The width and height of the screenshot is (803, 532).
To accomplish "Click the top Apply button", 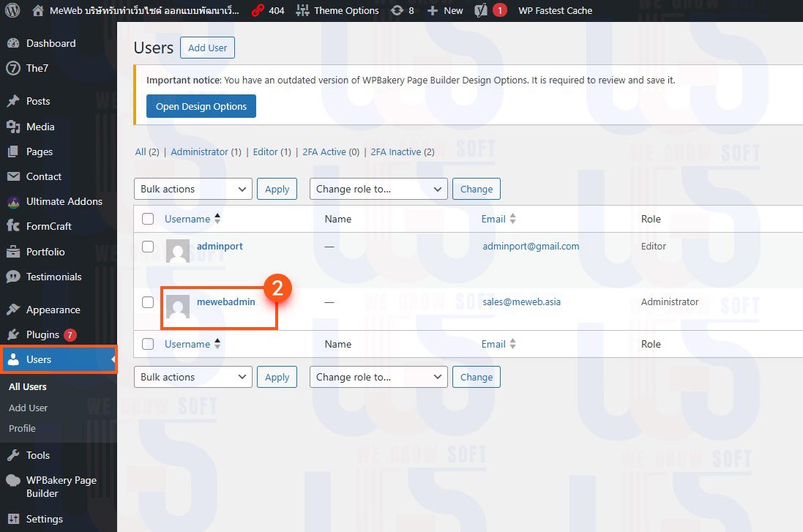I will (x=277, y=189).
